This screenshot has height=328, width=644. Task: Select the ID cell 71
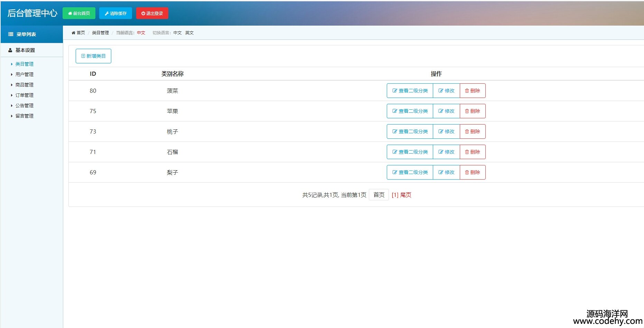click(x=93, y=152)
